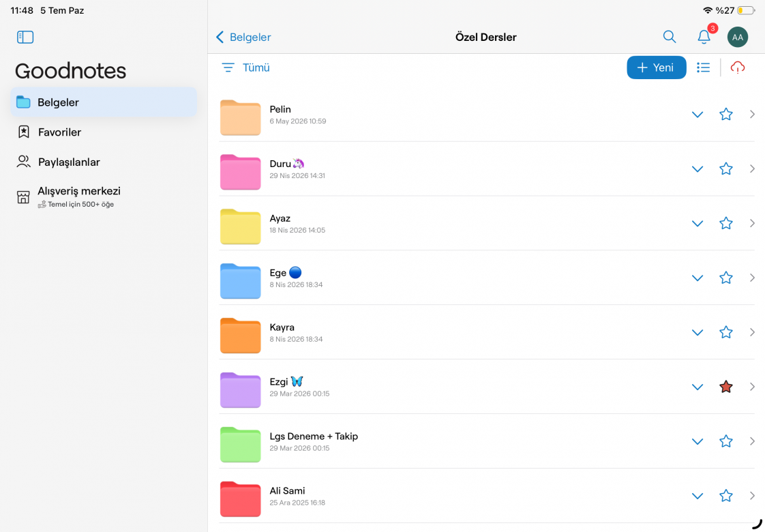Tap the 11:48 clock in status bar
Viewport: 765px width, 532px height.
point(22,10)
